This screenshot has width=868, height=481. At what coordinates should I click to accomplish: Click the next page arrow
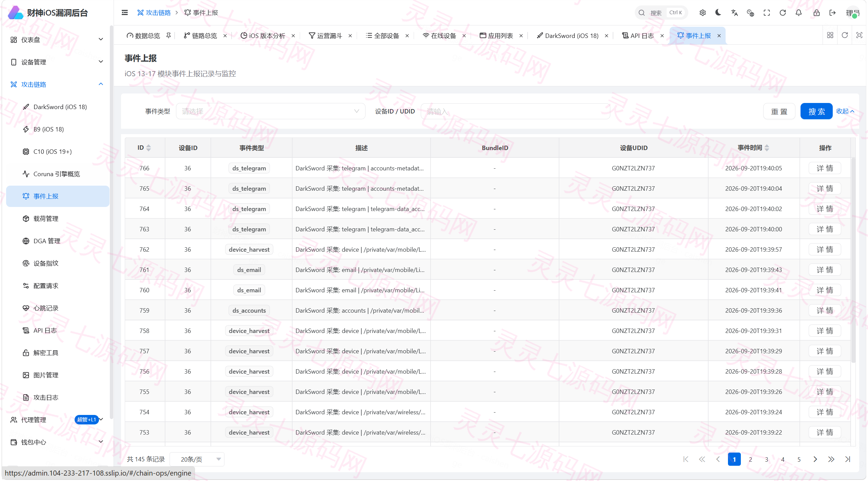pos(815,459)
